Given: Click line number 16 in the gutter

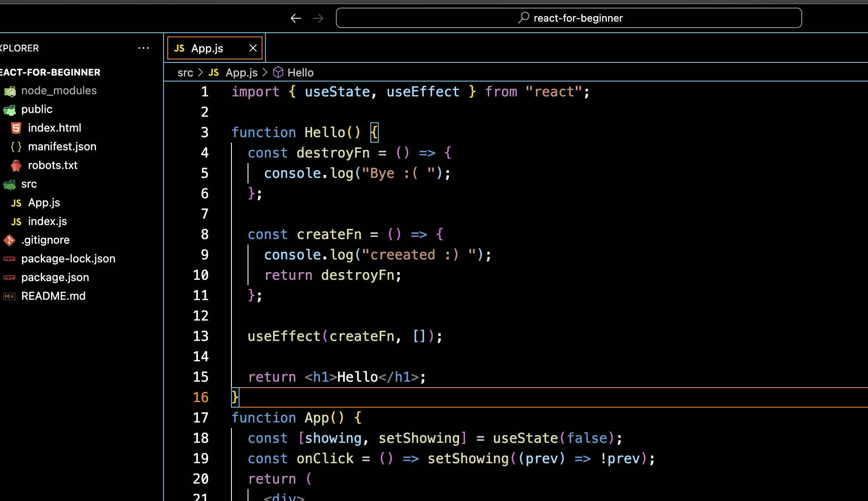Looking at the screenshot, I should [x=200, y=397].
